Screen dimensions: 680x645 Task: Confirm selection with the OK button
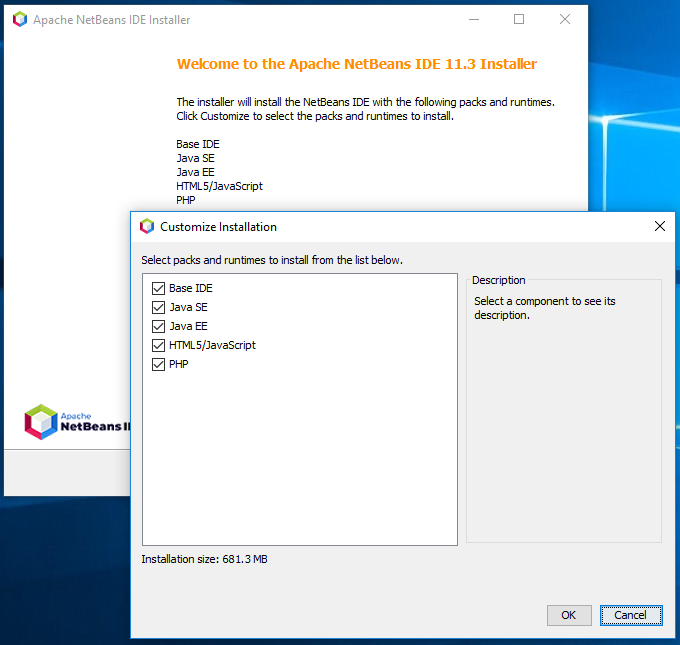(569, 615)
